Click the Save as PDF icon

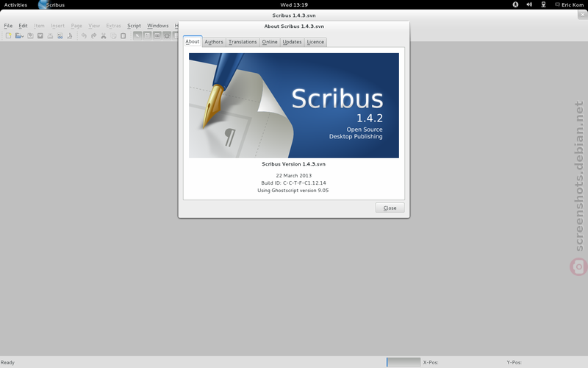click(69, 35)
